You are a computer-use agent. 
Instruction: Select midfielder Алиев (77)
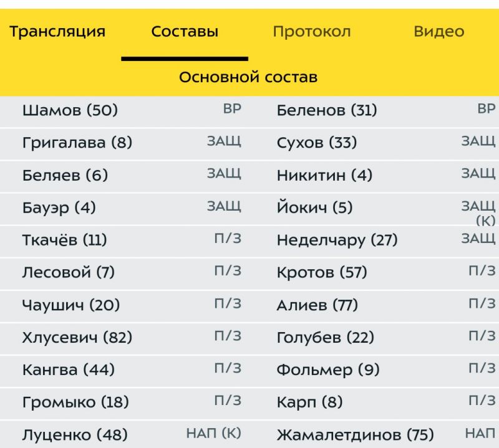[x=317, y=305]
